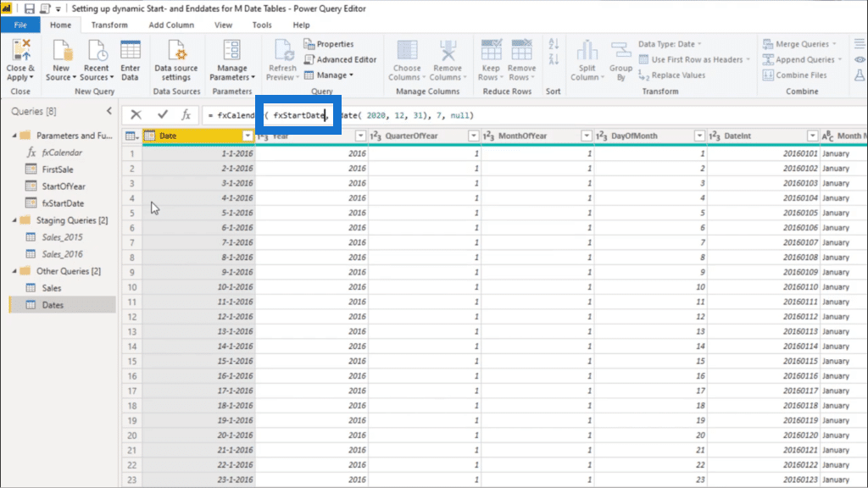The height and width of the screenshot is (488, 868).
Task: Click the Refresh Preview icon
Action: click(283, 50)
